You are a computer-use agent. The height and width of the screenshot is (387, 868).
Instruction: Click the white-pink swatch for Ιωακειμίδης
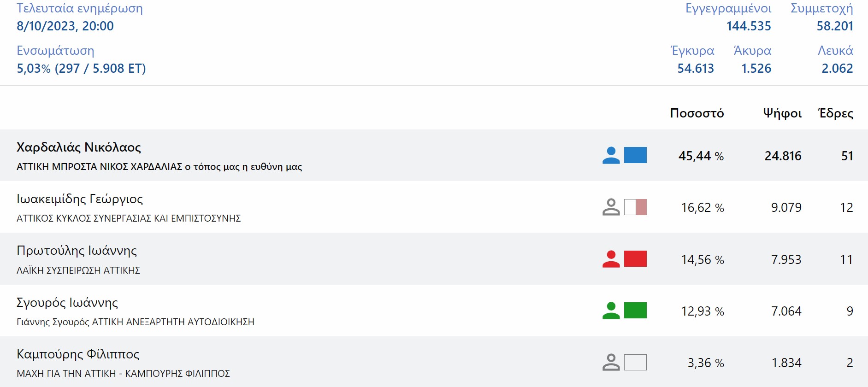click(635, 207)
